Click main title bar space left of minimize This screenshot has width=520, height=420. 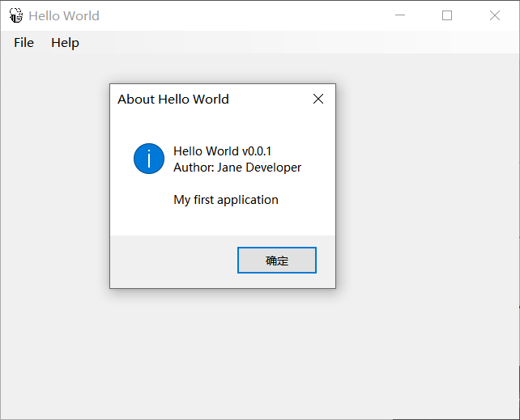tap(243, 15)
